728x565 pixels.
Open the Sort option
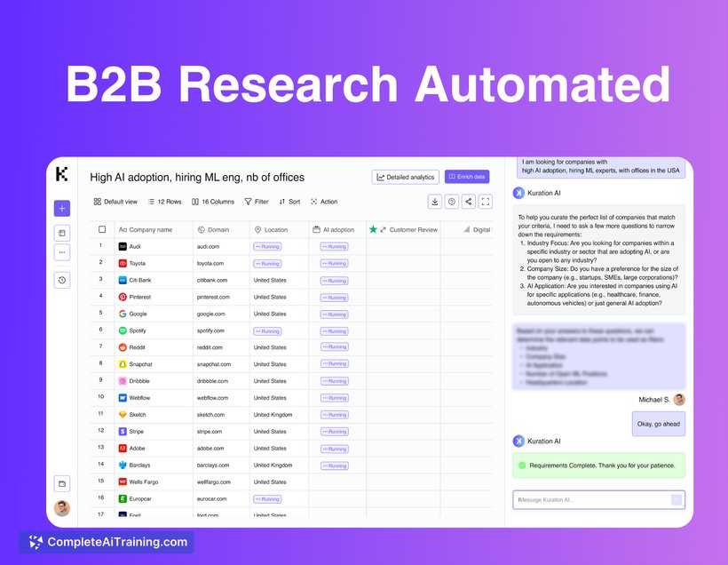(289, 202)
